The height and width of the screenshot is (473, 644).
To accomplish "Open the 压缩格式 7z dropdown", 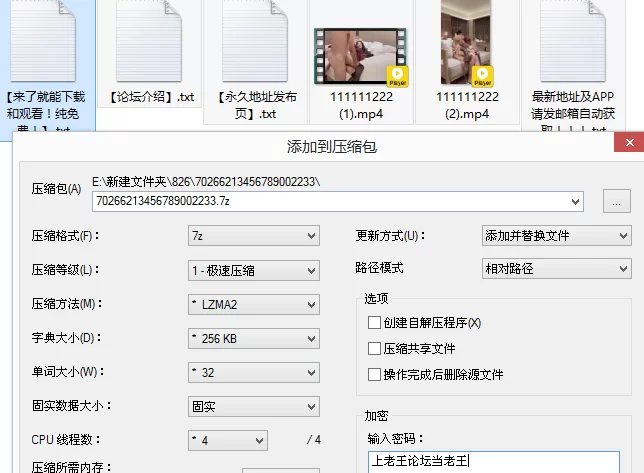I will (254, 236).
